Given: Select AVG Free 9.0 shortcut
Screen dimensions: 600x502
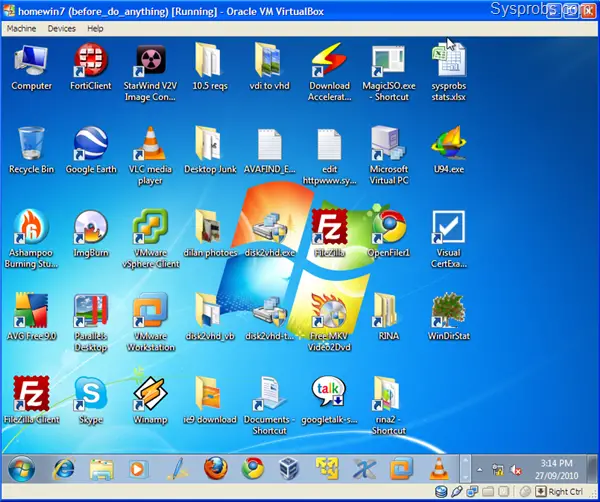Looking at the screenshot, I should click(x=31, y=318).
